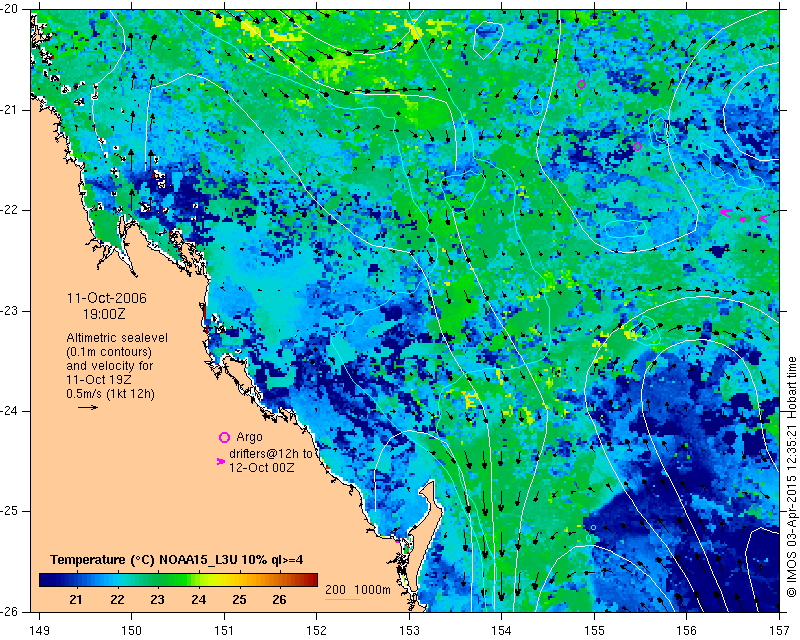Click the 'Argo' legend label
800x640 pixels.
[249, 437]
